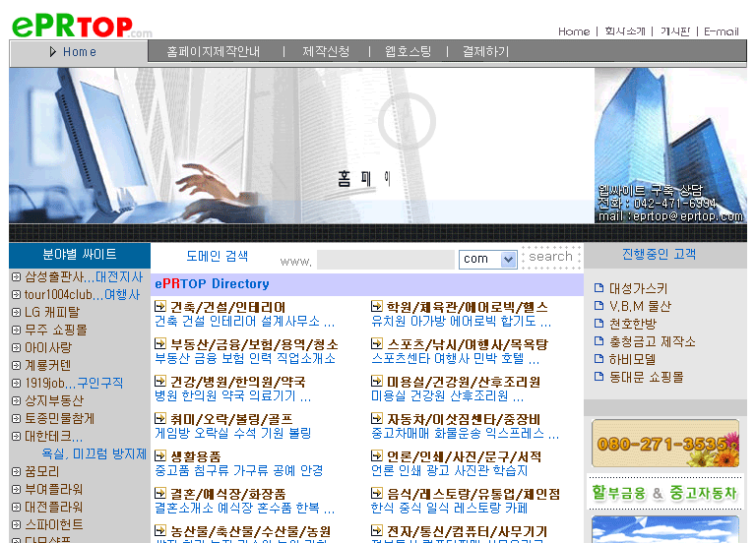Image resolution: width=756 pixels, height=543 pixels.
Task: Click the icon beside 1919job...구인구직
Action: tap(16, 383)
